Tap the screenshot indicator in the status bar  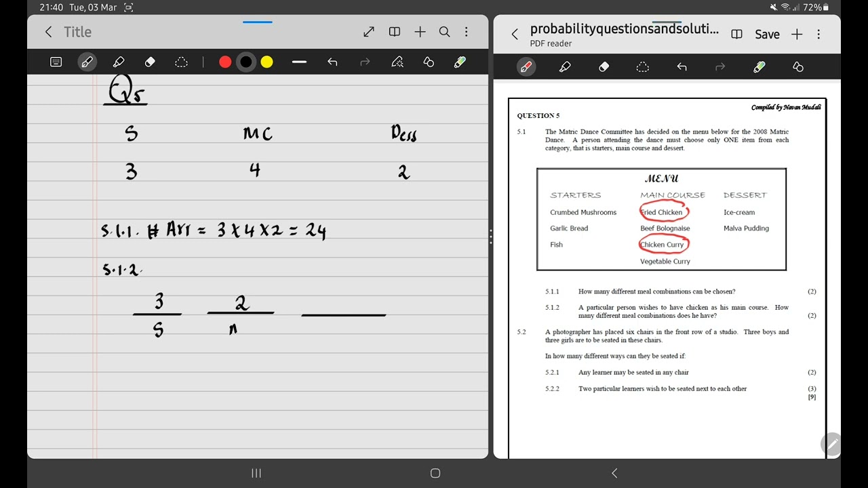129,7
